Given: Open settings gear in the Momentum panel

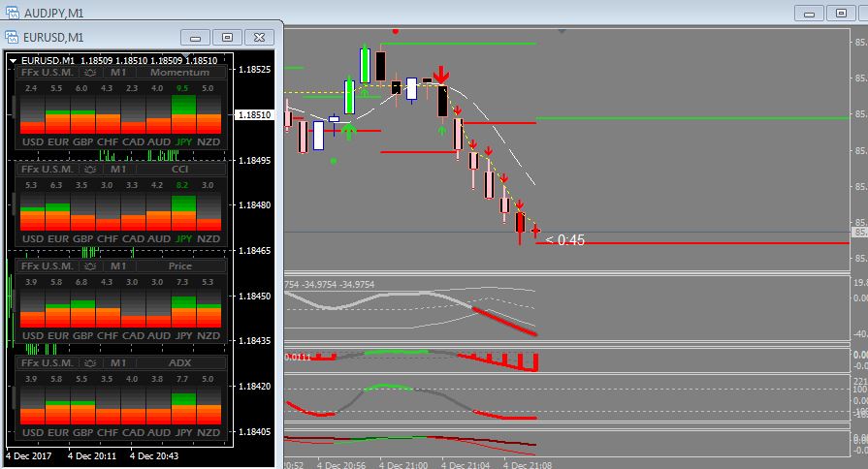Looking at the screenshot, I should pos(90,73).
